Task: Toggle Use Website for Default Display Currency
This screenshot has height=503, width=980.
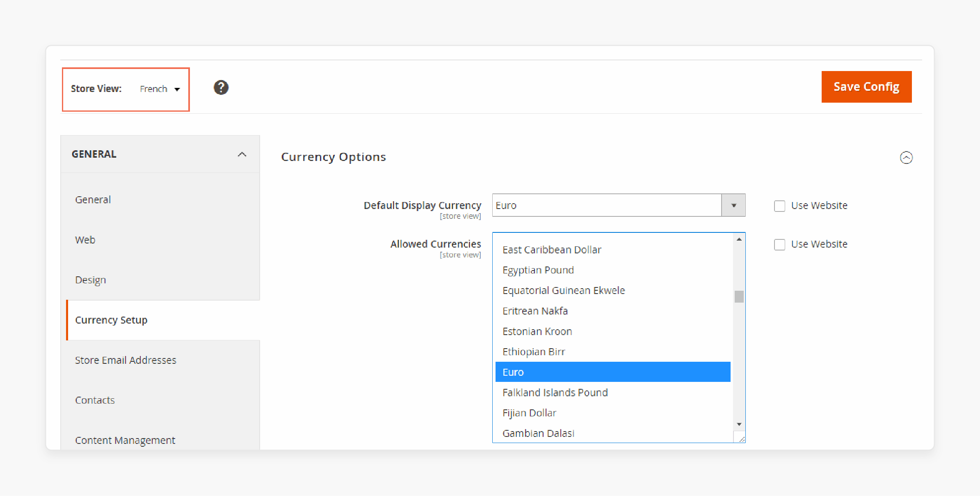Action: pos(779,206)
